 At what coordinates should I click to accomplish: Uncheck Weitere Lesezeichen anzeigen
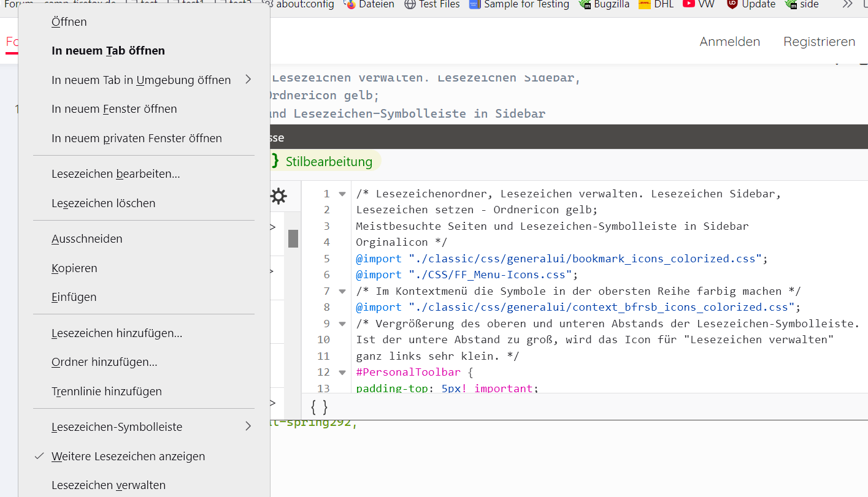(128, 456)
